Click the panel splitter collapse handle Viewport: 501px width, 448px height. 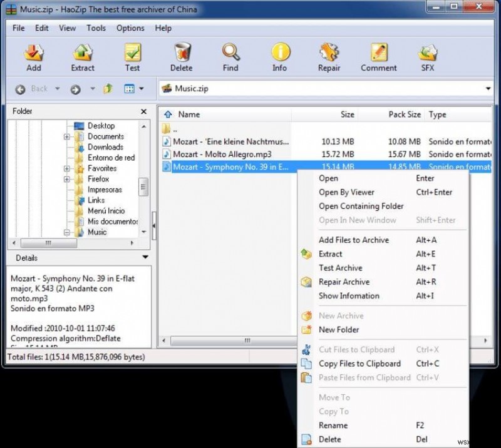(x=154, y=226)
